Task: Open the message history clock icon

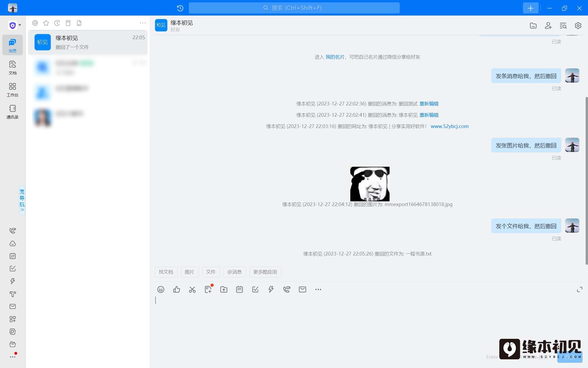Action: click(180, 8)
